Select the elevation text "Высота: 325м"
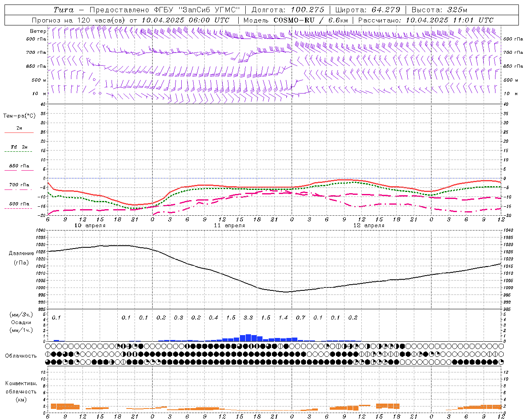Image resolution: width=525 pixels, height=420 pixels. click(439, 10)
